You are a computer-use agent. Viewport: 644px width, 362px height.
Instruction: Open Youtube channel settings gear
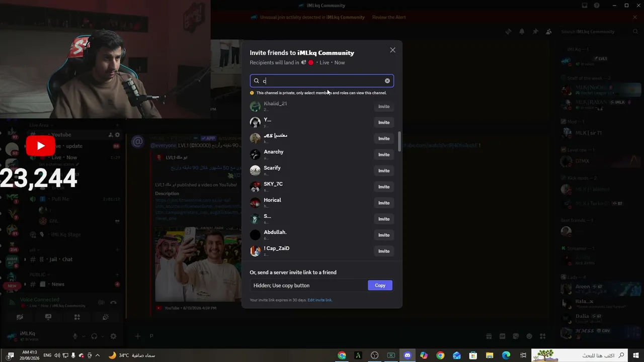(117, 135)
